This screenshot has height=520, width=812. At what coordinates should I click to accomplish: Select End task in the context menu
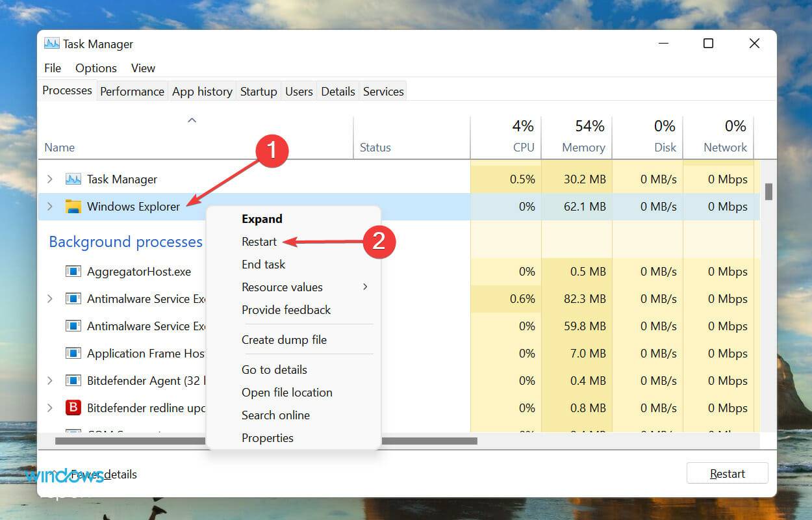click(x=263, y=264)
